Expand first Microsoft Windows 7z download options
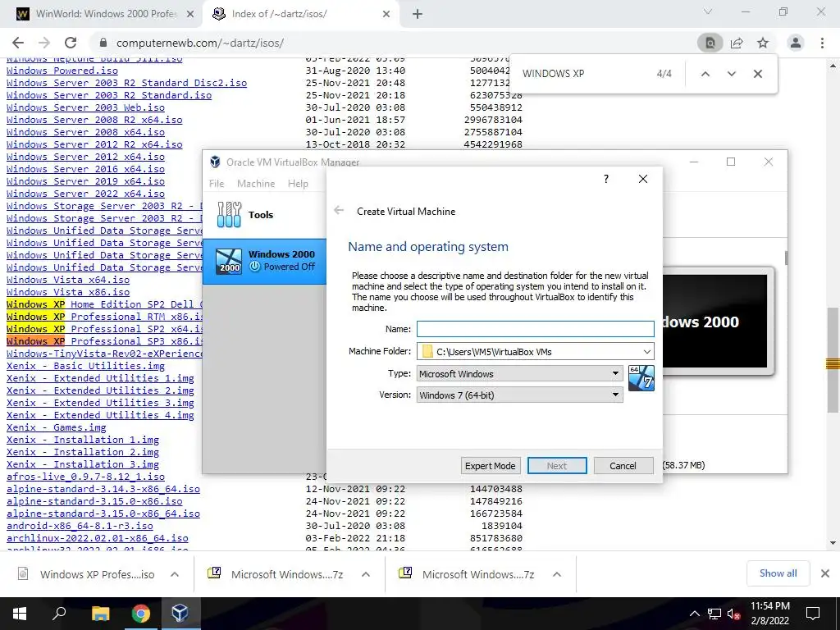Screen dimensions: 840x630 click(x=366, y=574)
